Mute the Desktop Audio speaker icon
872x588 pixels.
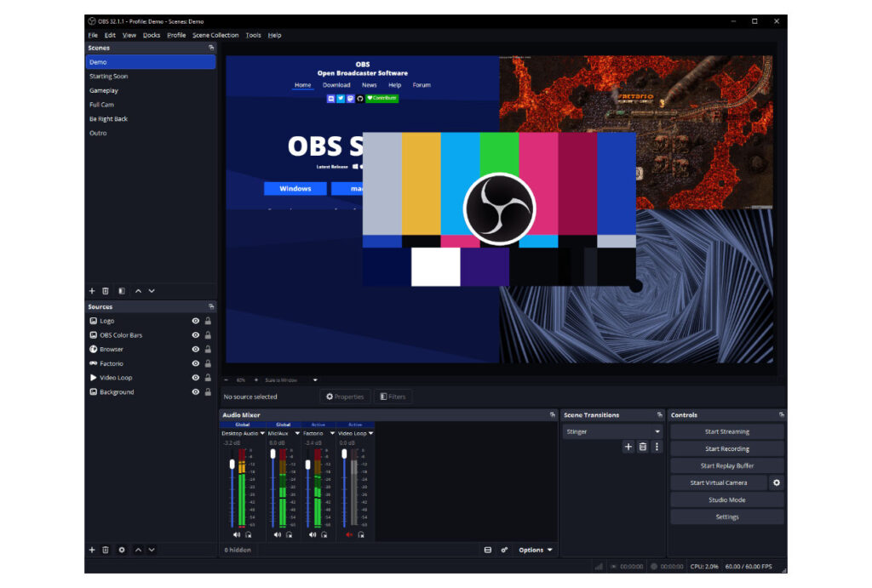click(x=237, y=534)
